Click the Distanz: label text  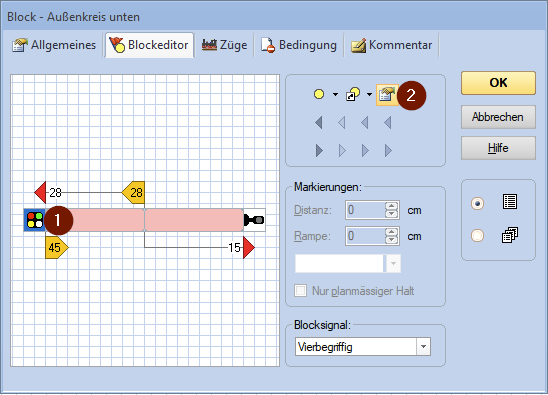pos(313,210)
